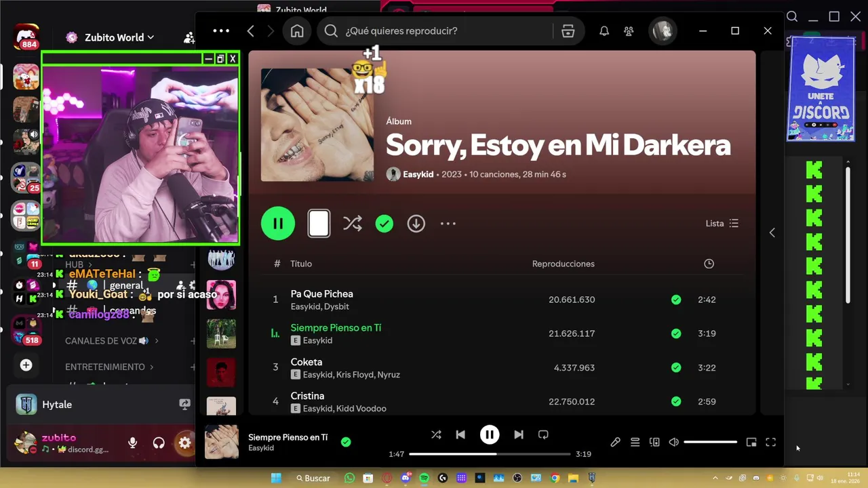Skip to the previous track
868x488 pixels.
[x=460, y=434]
